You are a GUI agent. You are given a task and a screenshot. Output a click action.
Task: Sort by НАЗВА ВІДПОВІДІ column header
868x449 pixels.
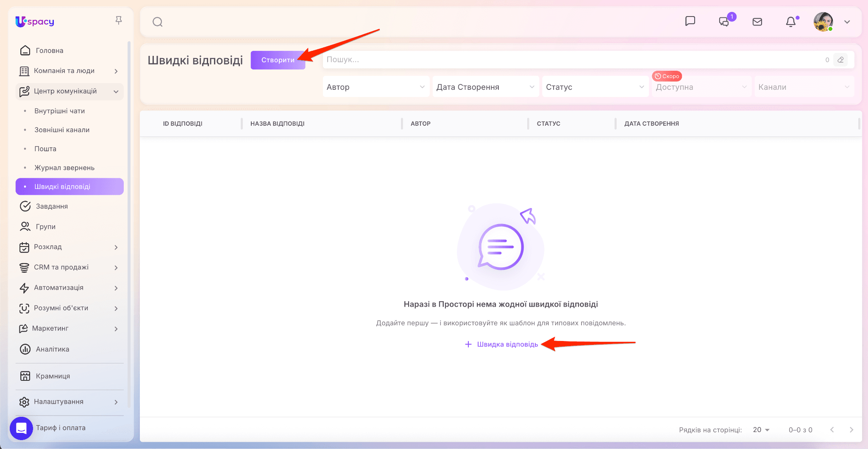(278, 124)
